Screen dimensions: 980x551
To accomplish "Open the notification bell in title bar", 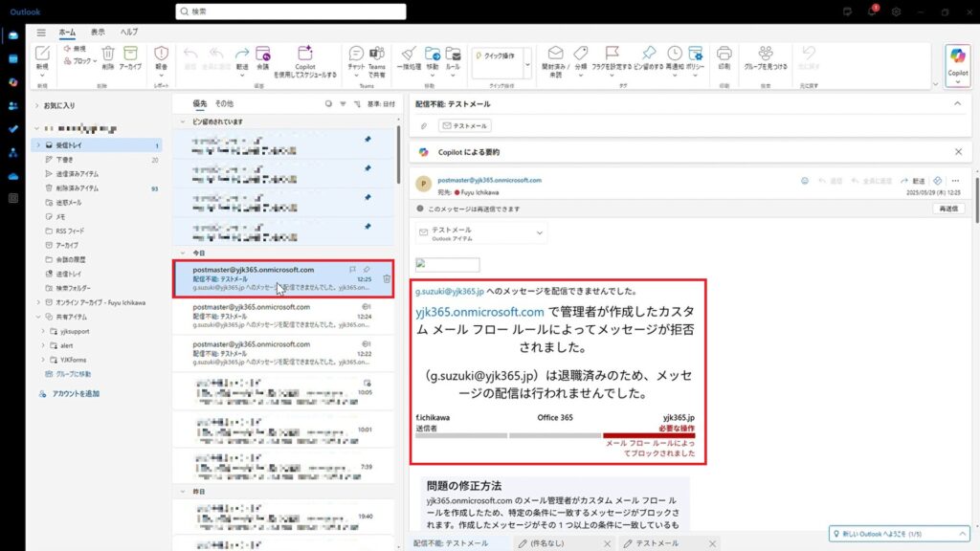I will tap(872, 11).
